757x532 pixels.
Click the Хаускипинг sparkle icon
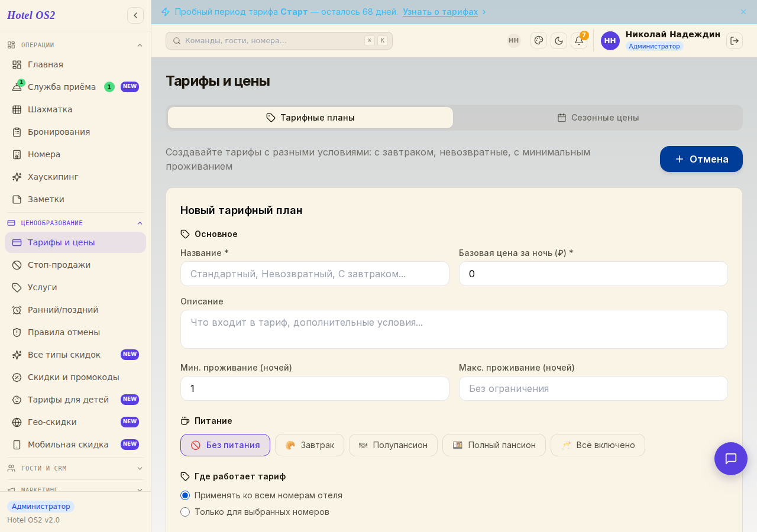tap(17, 177)
